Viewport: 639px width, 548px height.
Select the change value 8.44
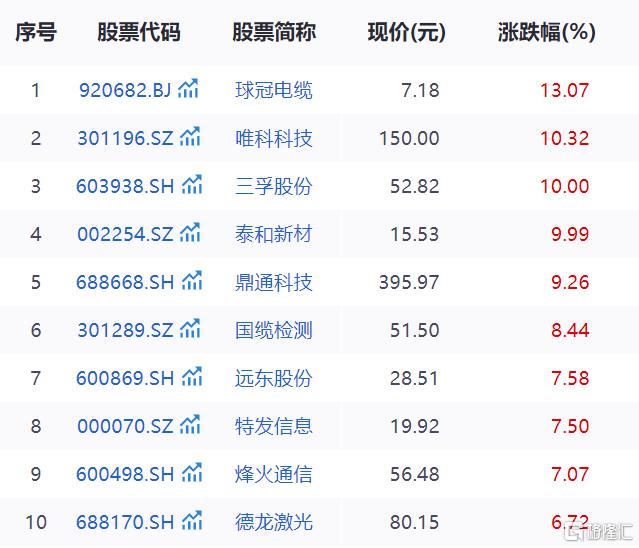570,330
